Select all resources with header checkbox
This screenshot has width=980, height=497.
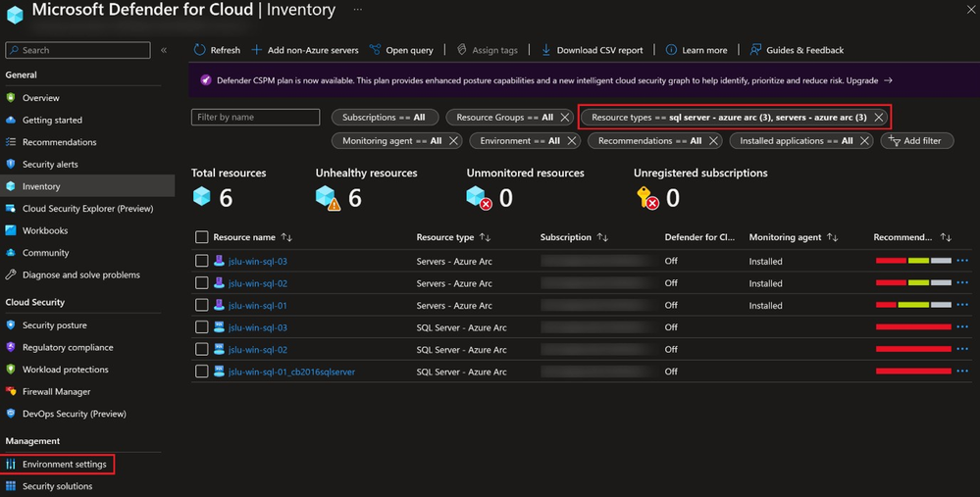[x=201, y=237]
